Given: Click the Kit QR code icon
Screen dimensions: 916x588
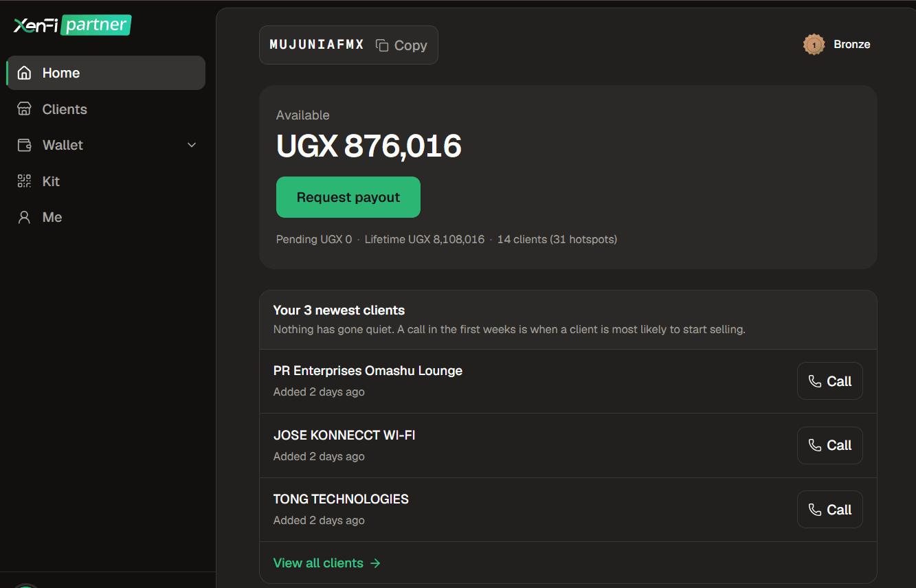Looking at the screenshot, I should click(25, 181).
